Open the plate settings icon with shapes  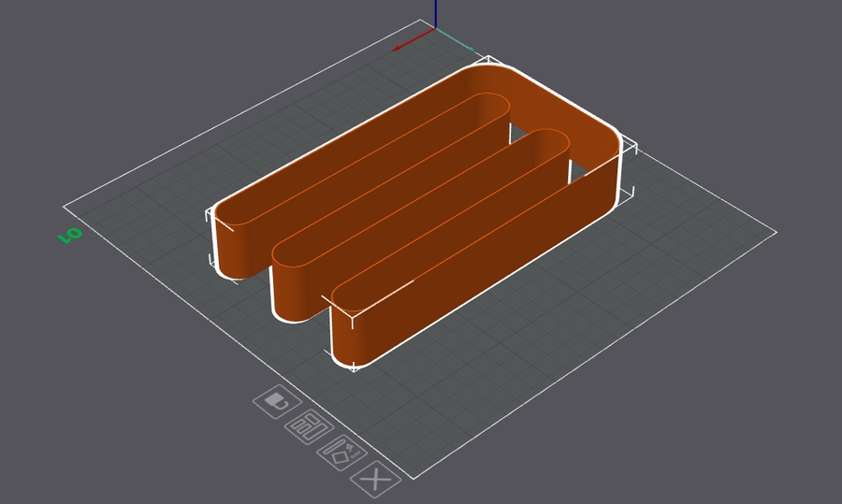(341, 453)
